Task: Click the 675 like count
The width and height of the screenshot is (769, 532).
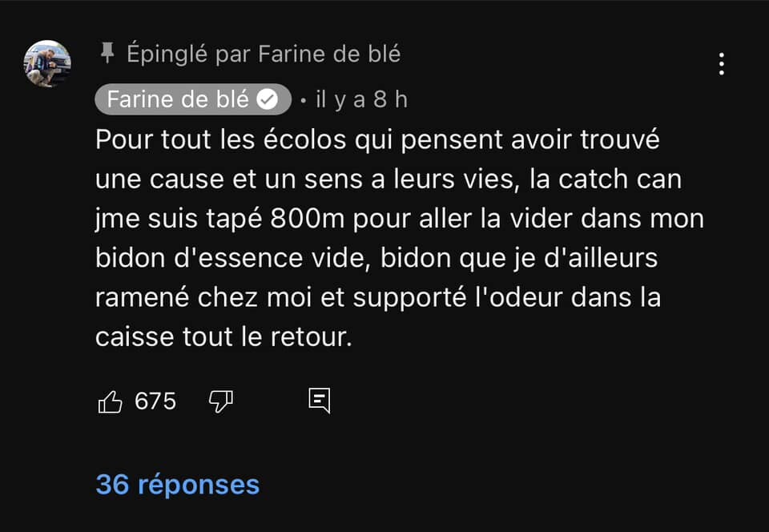Action: point(155,401)
